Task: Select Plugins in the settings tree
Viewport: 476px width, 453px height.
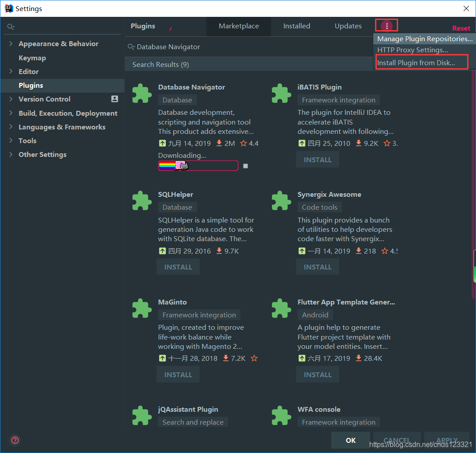Action: (x=62, y=86)
